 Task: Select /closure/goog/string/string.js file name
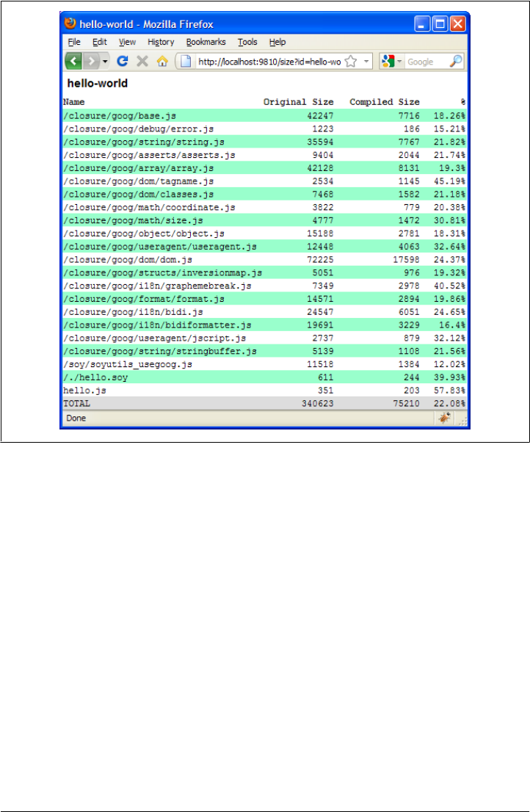(144, 142)
